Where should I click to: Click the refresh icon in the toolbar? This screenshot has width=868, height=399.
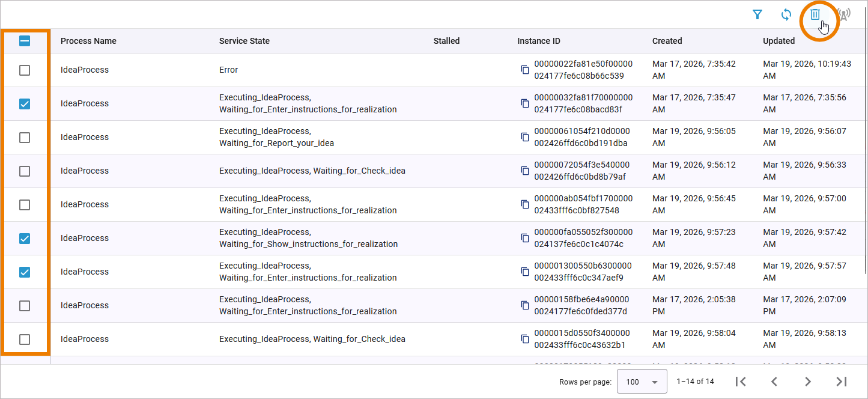(786, 15)
